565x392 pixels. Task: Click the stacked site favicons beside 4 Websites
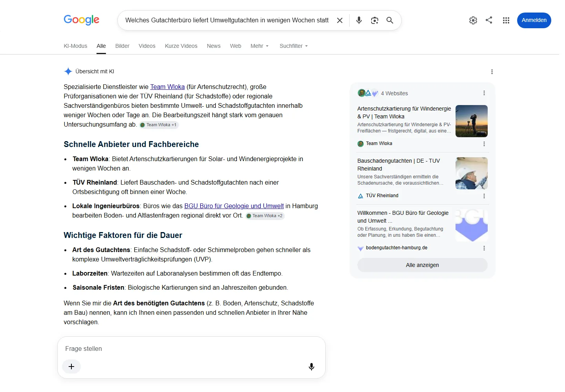[x=368, y=93]
